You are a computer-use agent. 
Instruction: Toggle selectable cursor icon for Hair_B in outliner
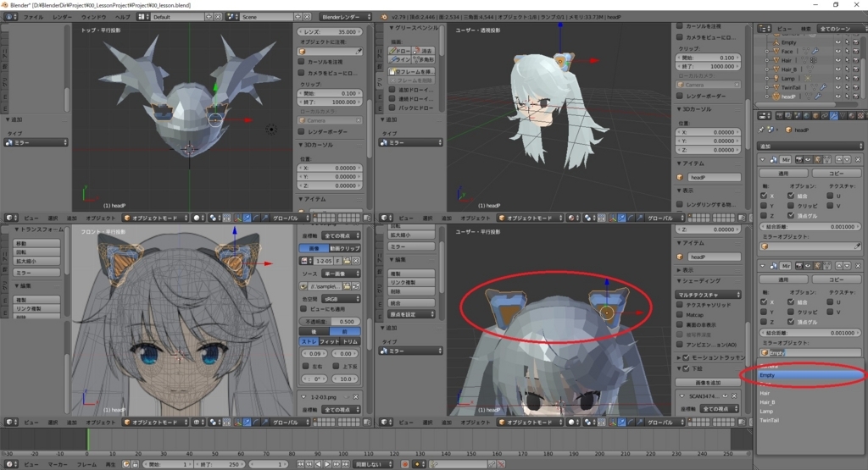click(847, 69)
